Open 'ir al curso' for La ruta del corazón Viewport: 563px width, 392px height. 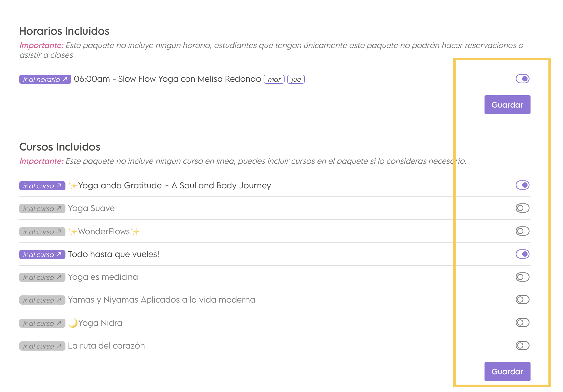(x=42, y=346)
